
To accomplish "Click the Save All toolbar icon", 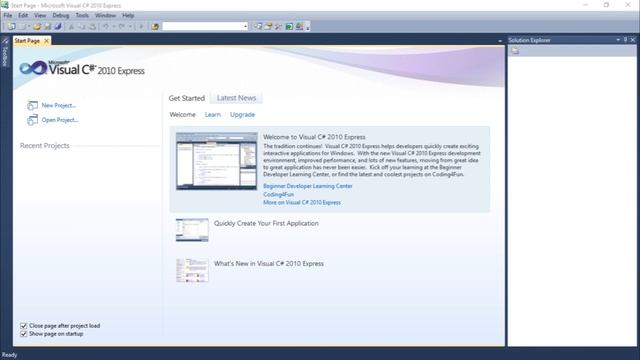I will (58, 27).
